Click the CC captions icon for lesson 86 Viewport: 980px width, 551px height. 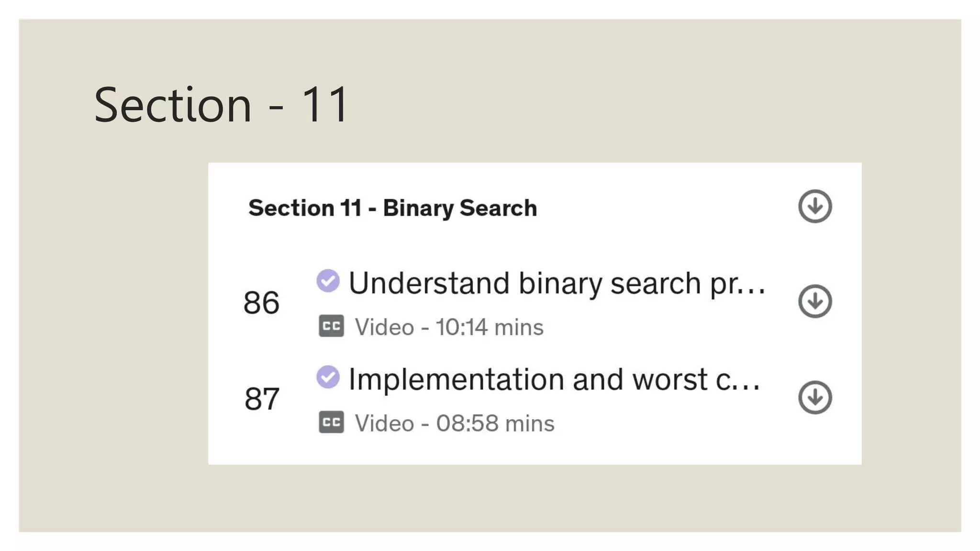coord(331,326)
